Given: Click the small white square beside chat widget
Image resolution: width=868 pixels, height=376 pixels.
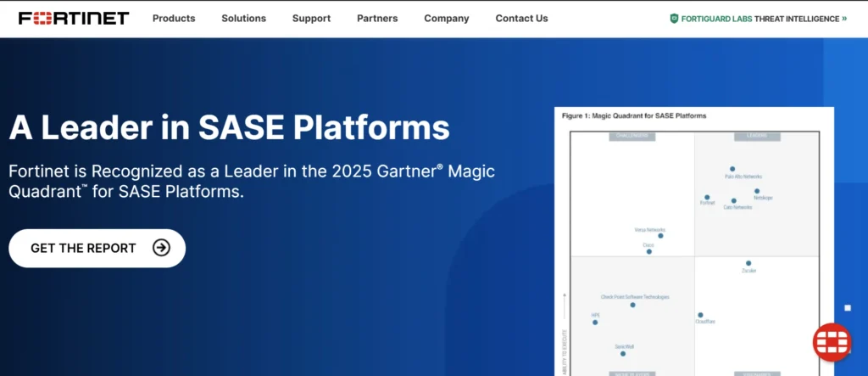Looking at the screenshot, I should 848,308.
